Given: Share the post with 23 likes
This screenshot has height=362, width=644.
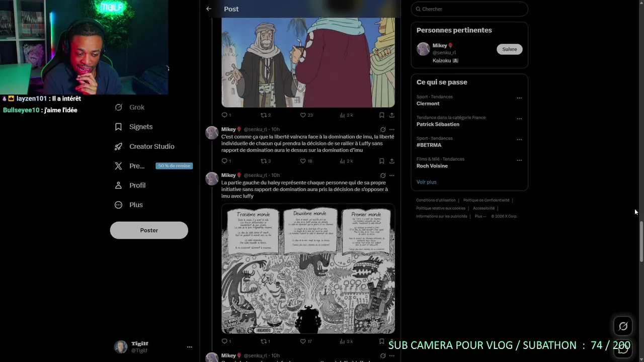Looking at the screenshot, I should (392, 115).
